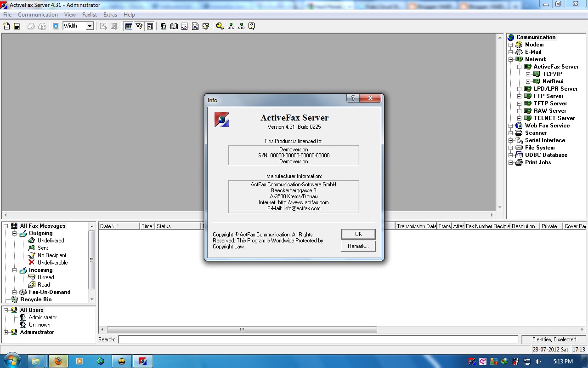Select the TELNET Server tree item
588x368 pixels.
pos(554,118)
